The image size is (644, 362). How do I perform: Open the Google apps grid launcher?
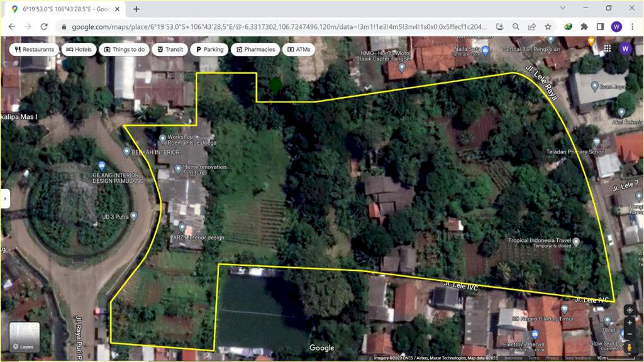pyautogui.click(x=608, y=48)
